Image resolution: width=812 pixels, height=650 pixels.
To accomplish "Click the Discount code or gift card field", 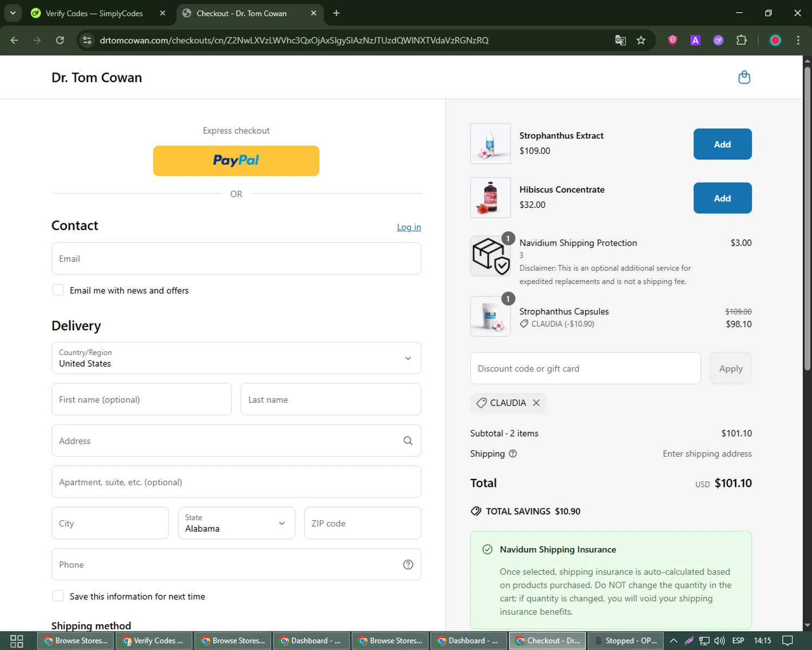I will point(586,368).
